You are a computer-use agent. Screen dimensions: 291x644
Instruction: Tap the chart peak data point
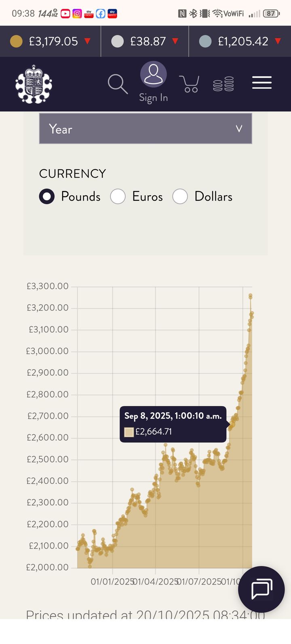click(x=251, y=296)
